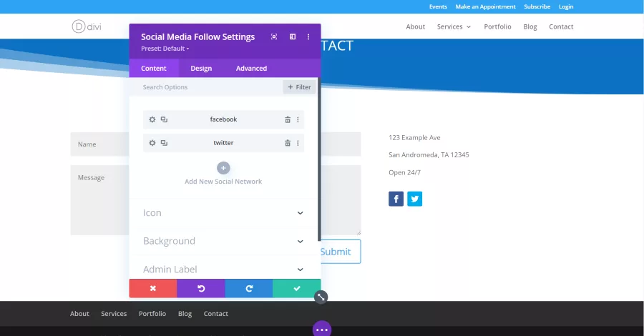Click the '123 Example Ave' address text
644x336 pixels.
coord(414,137)
